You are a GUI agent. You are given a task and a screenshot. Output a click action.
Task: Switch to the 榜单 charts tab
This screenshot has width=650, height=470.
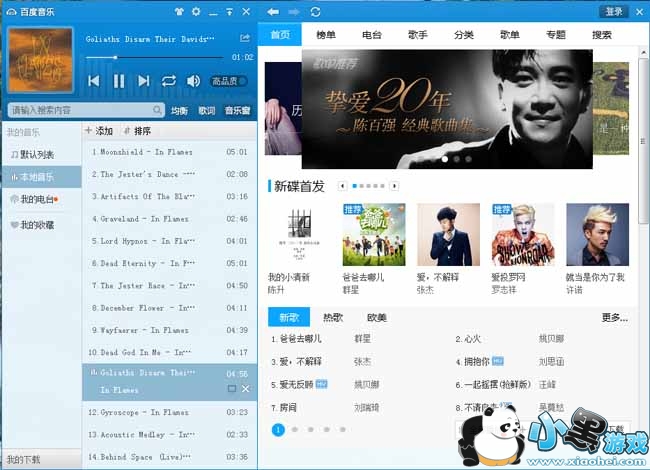click(x=326, y=35)
